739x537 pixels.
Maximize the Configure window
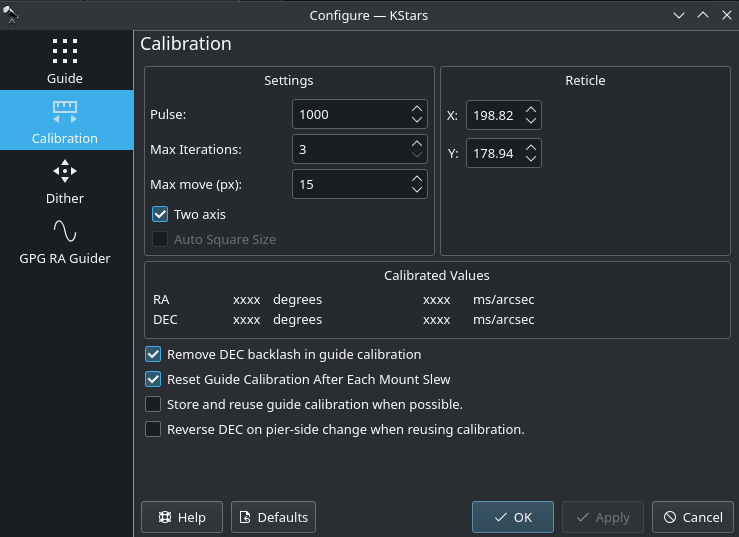coord(703,15)
